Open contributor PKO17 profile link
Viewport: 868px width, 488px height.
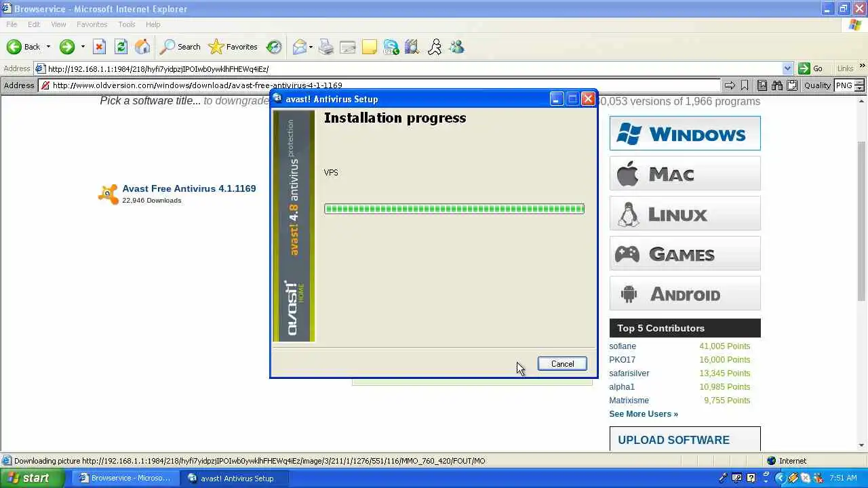tap(622, 360)
